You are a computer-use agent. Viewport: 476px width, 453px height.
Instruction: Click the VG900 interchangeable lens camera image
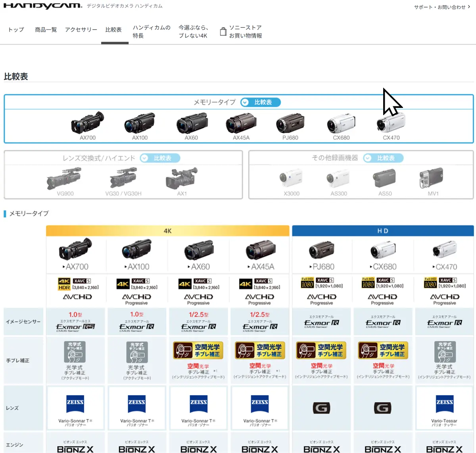click(65, 179)
